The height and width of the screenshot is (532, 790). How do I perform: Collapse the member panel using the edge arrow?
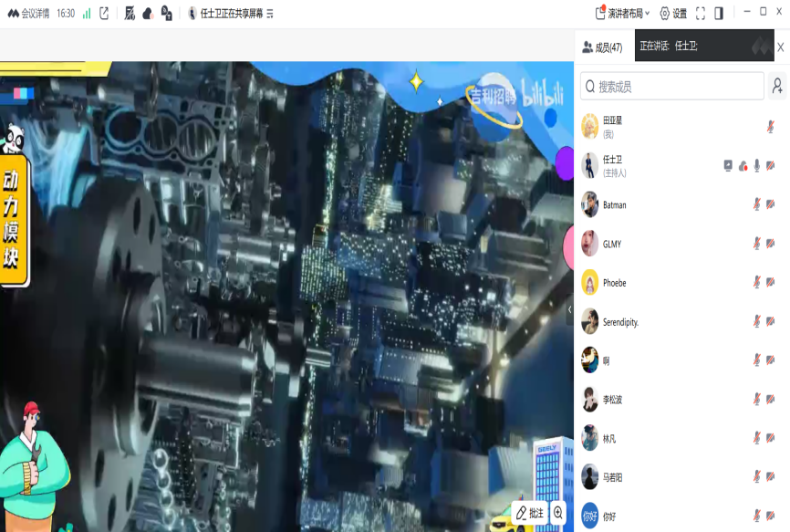(x=570, y=309)
